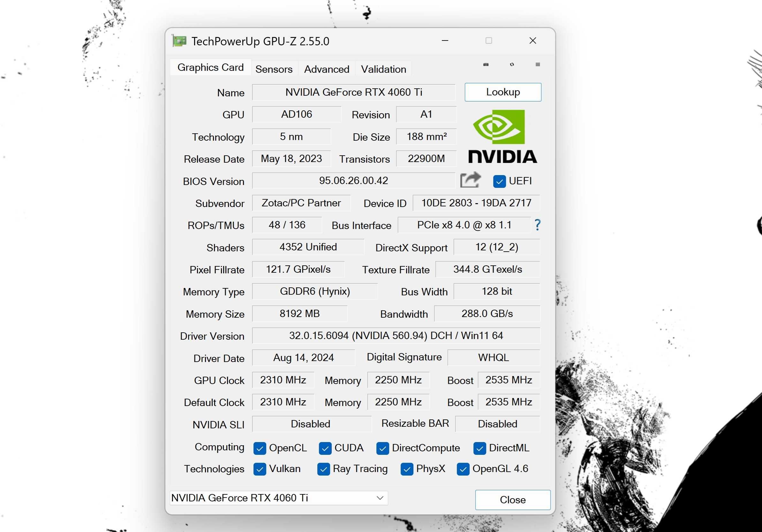This screenshot has height=532, width=762.
Task: Click the Die Size value 188 mm²
Action: click(426, 136)
